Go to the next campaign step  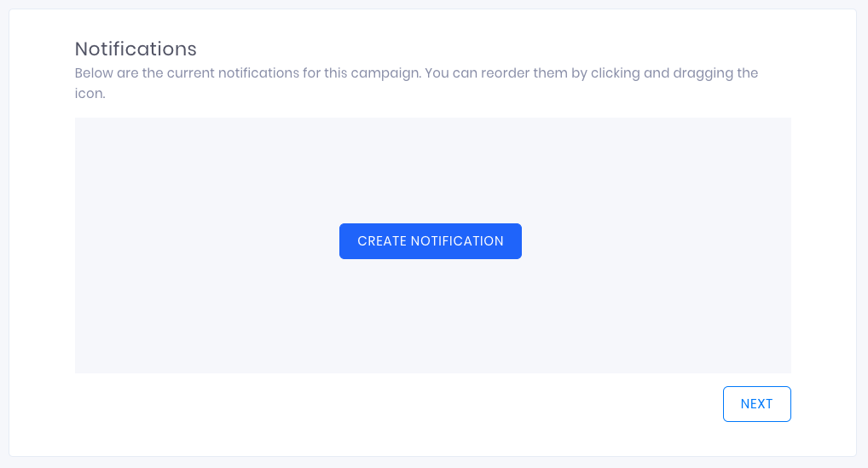point(757,404)
